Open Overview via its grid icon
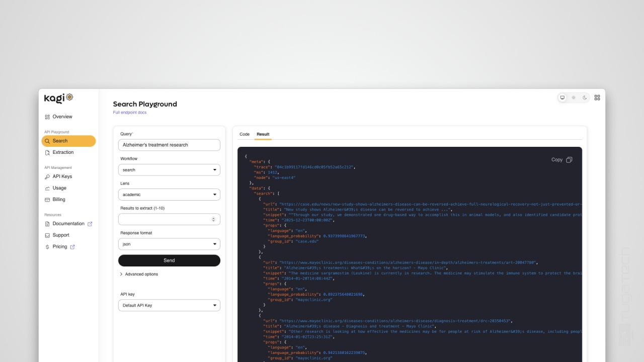644x362 pixels. tap(47, 117)
